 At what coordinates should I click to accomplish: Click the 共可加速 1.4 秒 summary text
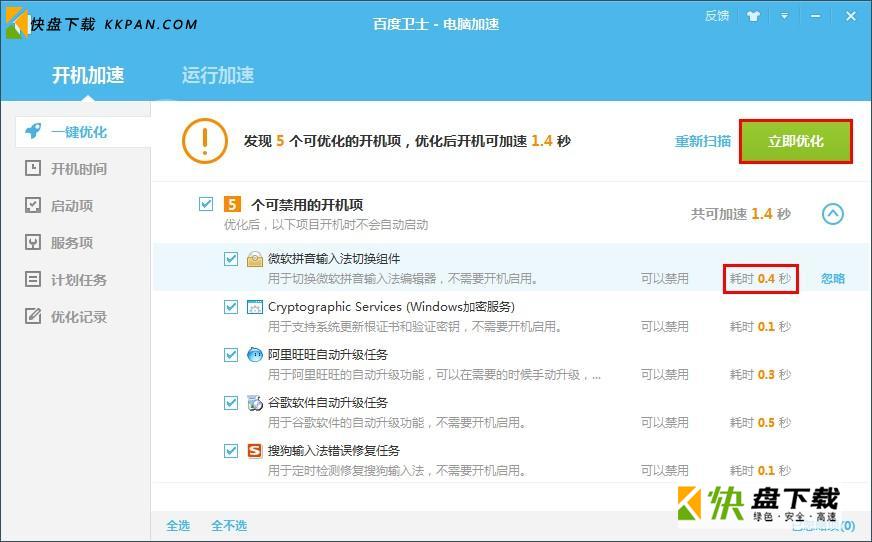click(x=741, y=214)
